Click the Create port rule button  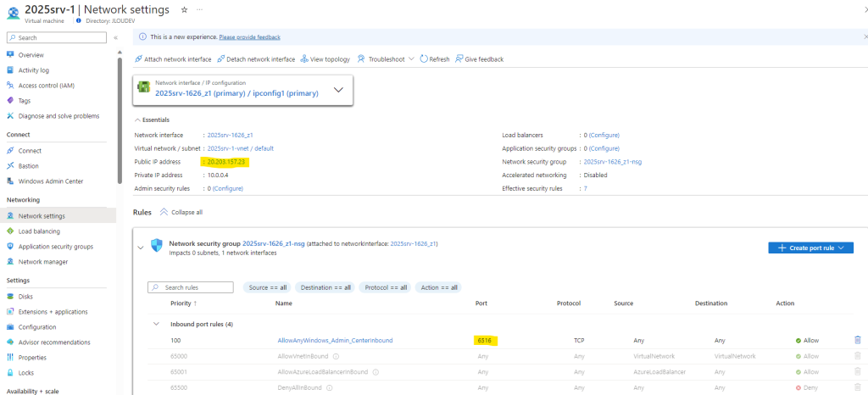810,248
